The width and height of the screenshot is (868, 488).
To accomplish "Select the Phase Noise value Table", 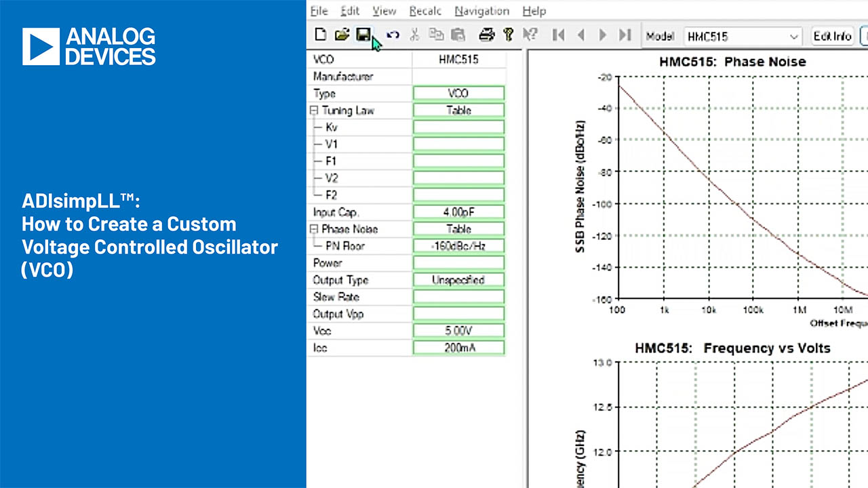I will click(x=458, y=229).
